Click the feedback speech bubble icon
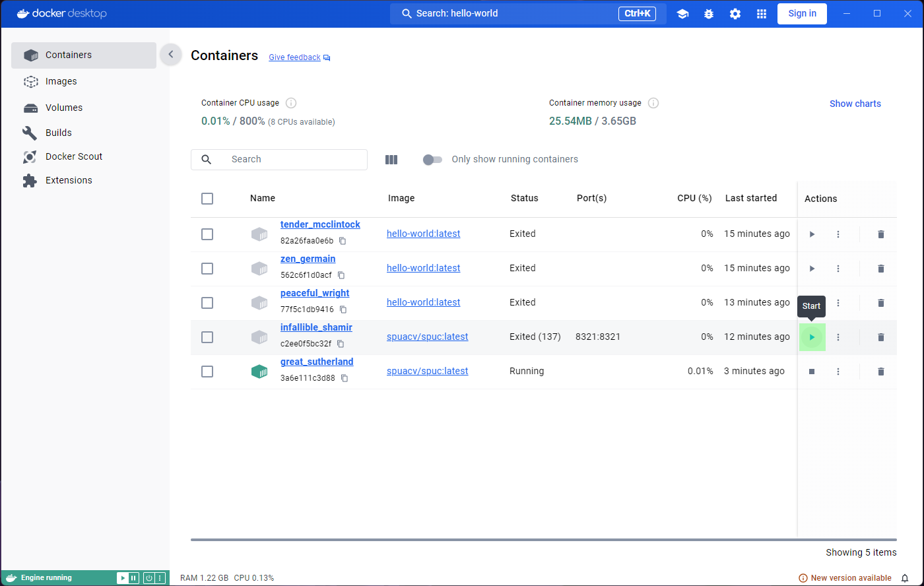The width and height of the screenshot is (924, 586). coord(327,58)
